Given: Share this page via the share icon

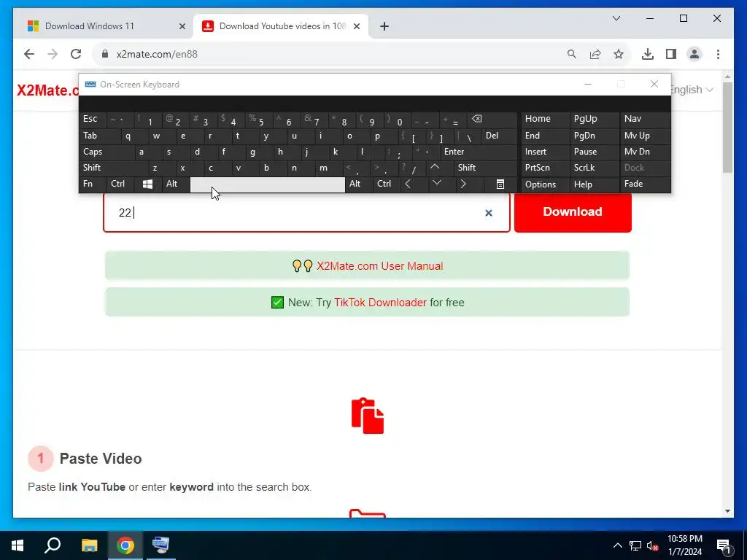Looking at the screenshot, I should [x=595, y=54].
